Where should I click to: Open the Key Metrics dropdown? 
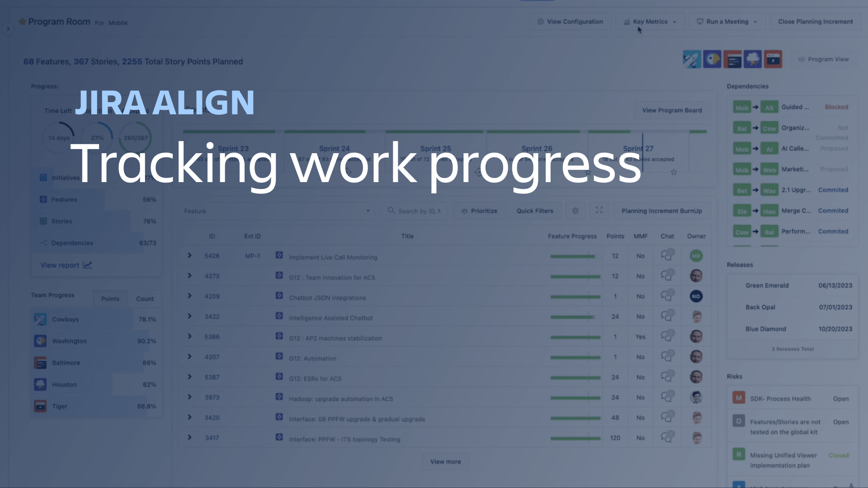[650, 21]
